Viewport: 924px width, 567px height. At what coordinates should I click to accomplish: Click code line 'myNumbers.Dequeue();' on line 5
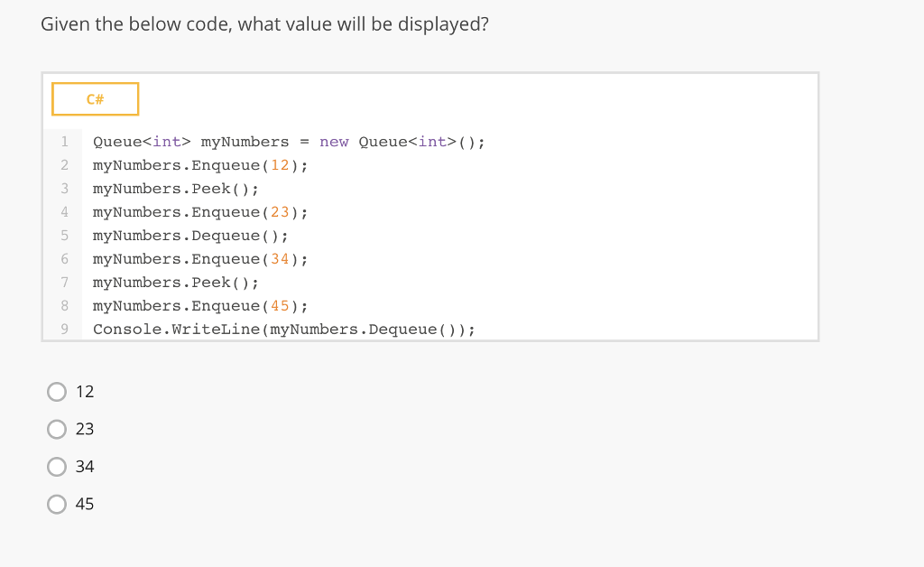[190, 236]
